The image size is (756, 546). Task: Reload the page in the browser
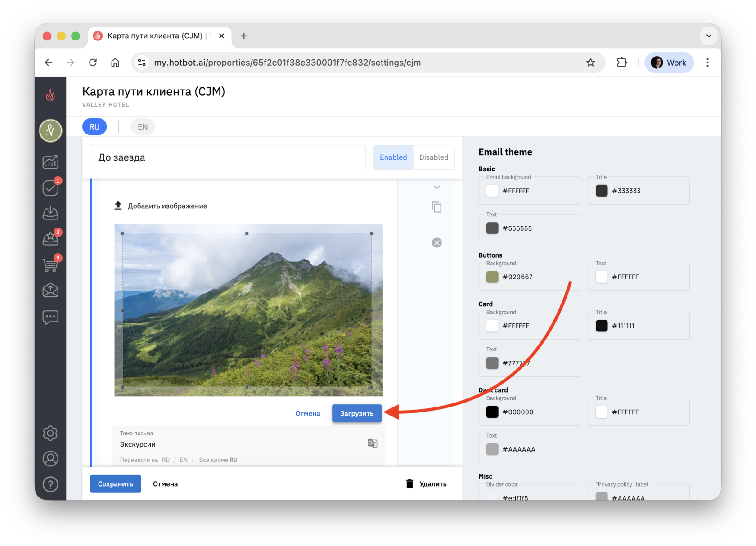click(93, 63)
